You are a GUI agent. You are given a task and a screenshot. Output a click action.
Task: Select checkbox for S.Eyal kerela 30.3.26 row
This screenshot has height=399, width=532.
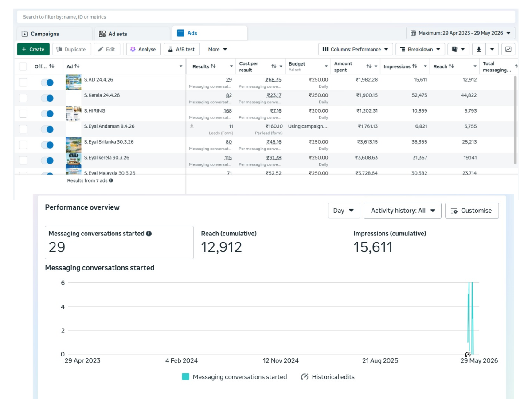pos(23,160)
